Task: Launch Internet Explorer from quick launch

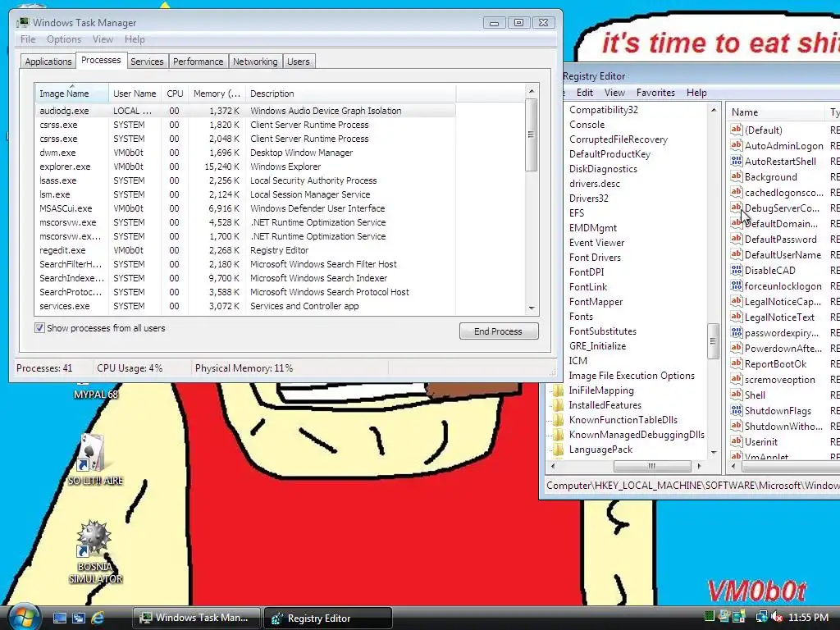Action: click(98, 618)
